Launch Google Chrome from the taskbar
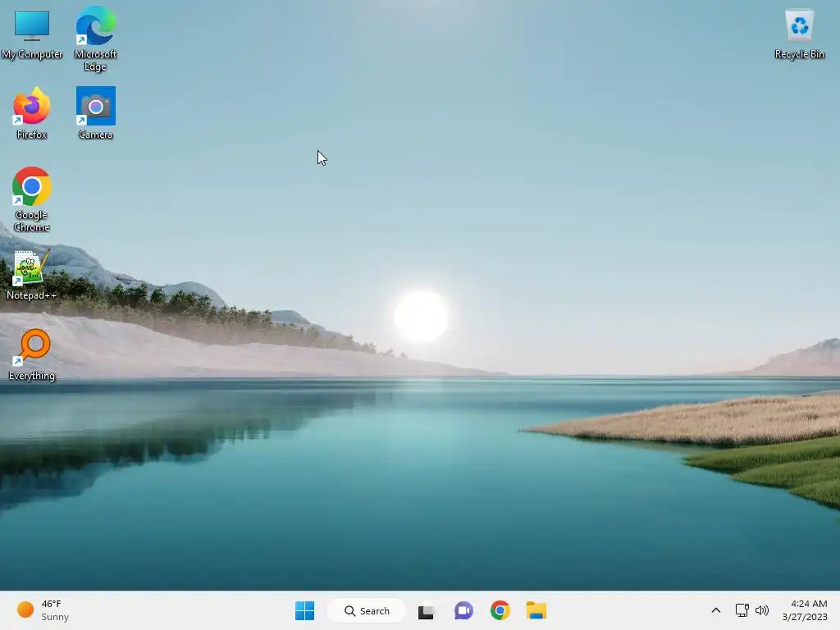Viewport: 840px width, 630px height. point(500,610)
